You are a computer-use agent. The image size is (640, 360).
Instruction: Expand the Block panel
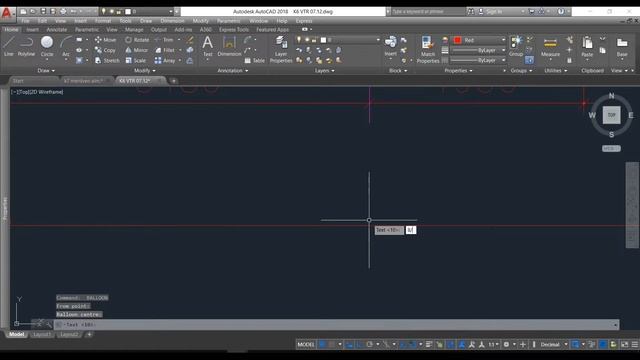(x=398, y=71)
